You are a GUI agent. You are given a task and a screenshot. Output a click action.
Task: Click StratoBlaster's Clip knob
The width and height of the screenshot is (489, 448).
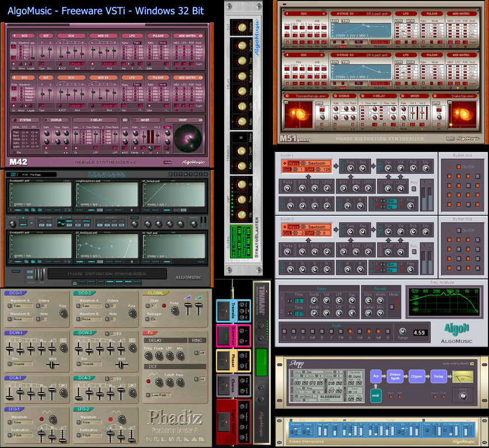click(242, 214)
